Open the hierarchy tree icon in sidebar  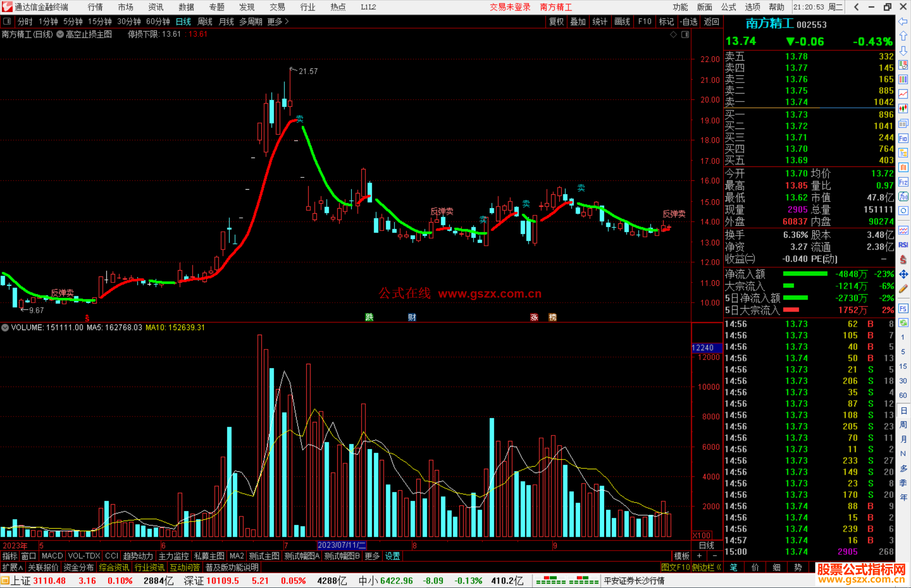(x=903, y=153)
